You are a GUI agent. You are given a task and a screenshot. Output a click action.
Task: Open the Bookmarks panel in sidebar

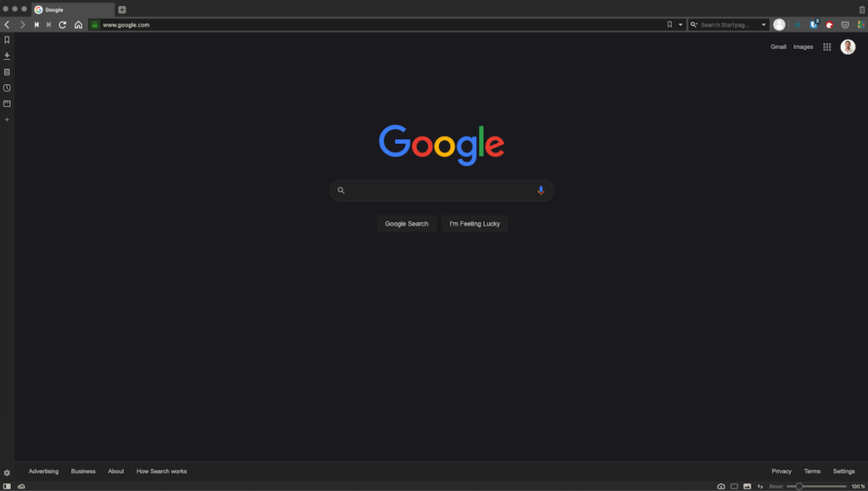(x=7, y=40)
